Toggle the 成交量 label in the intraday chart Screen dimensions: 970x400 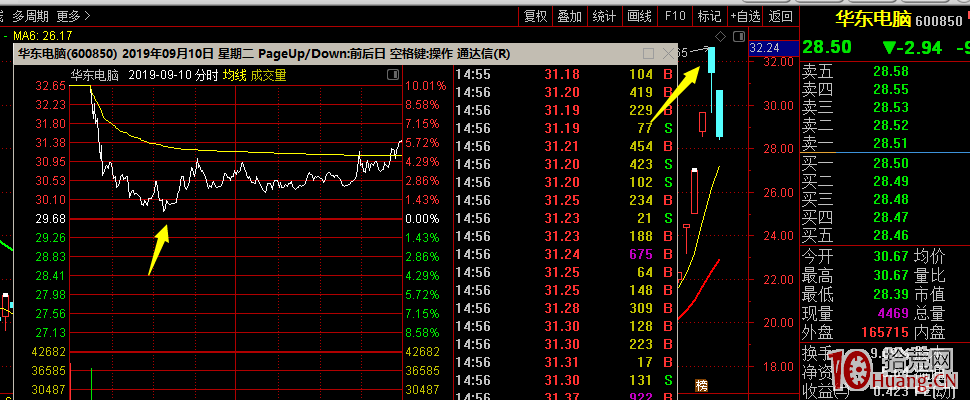coord(268,75)
